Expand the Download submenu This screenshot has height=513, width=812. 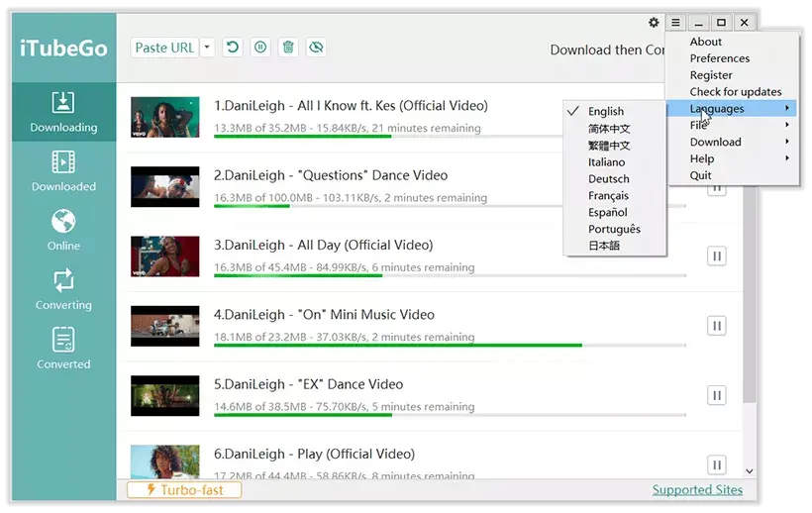732,142
